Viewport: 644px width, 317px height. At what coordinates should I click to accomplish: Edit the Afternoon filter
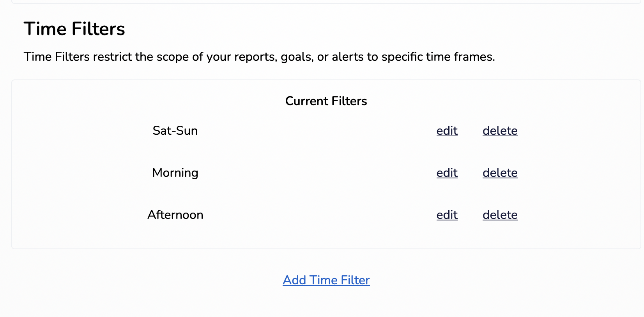coord(447,215)
